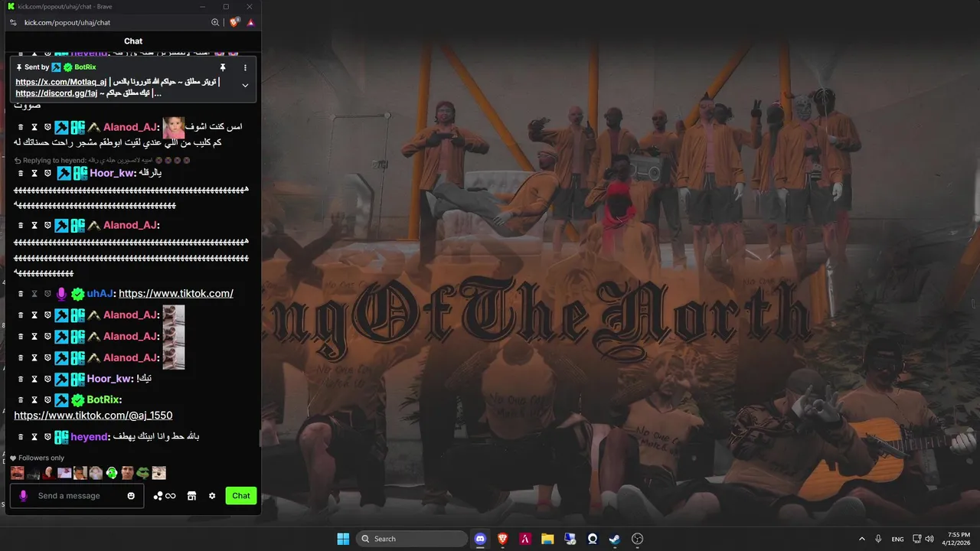Delete Hoor_kw's reply to heyend
This screenshot has width=980, height=551.
tap(21, 173)
